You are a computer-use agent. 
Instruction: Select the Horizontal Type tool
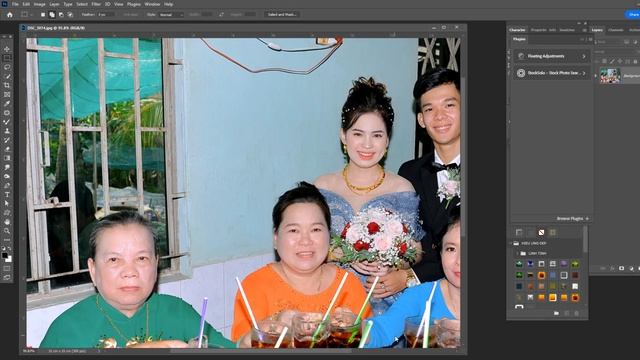7,194
